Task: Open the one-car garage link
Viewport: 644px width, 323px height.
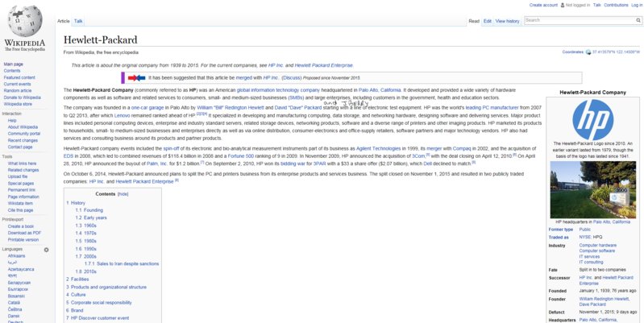Action: point(147,107)
